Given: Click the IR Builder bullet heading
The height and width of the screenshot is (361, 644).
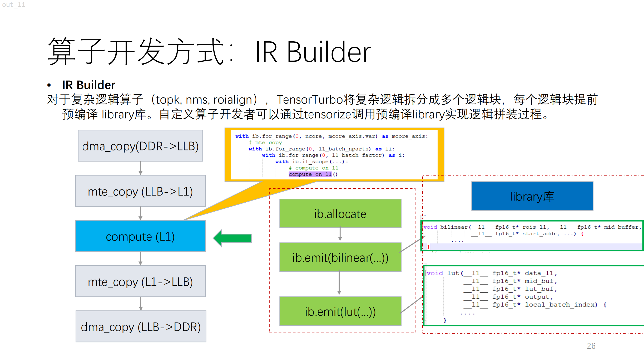Looking at the screenshot, I should [88, 85].
